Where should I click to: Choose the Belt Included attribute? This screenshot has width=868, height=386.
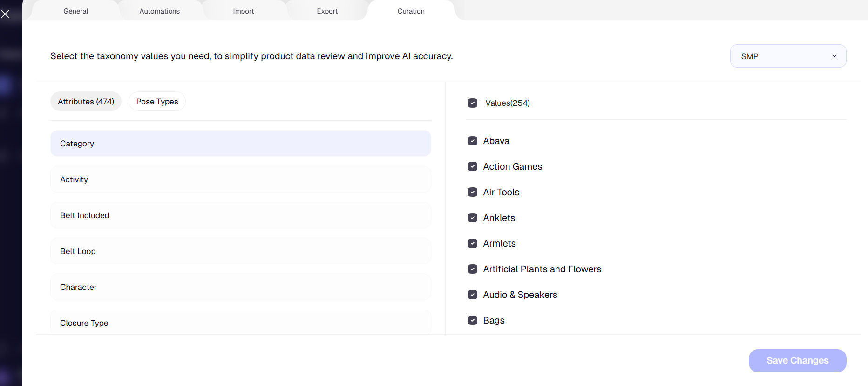[240, 215]
